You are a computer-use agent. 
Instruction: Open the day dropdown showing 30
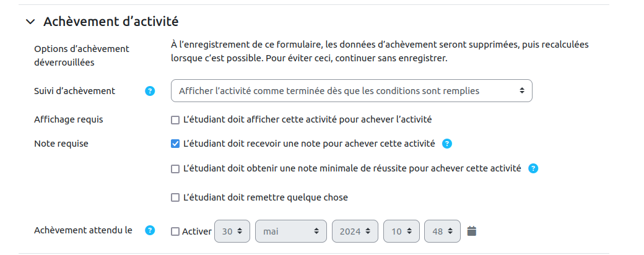(x=233, y=231)
